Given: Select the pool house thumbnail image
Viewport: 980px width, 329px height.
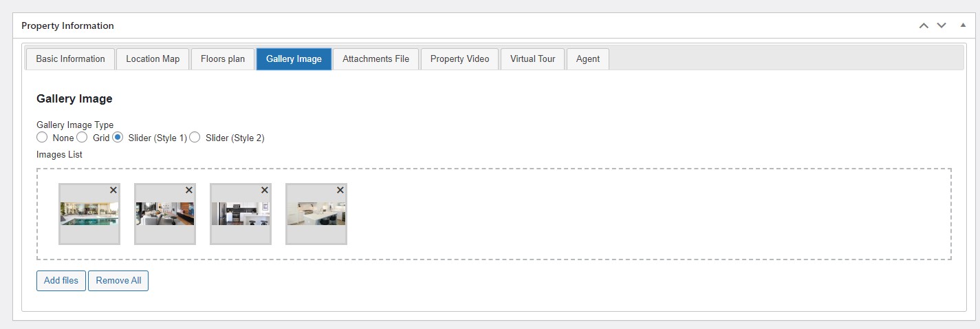Looking at the screenshot, I should click(89, 214).
